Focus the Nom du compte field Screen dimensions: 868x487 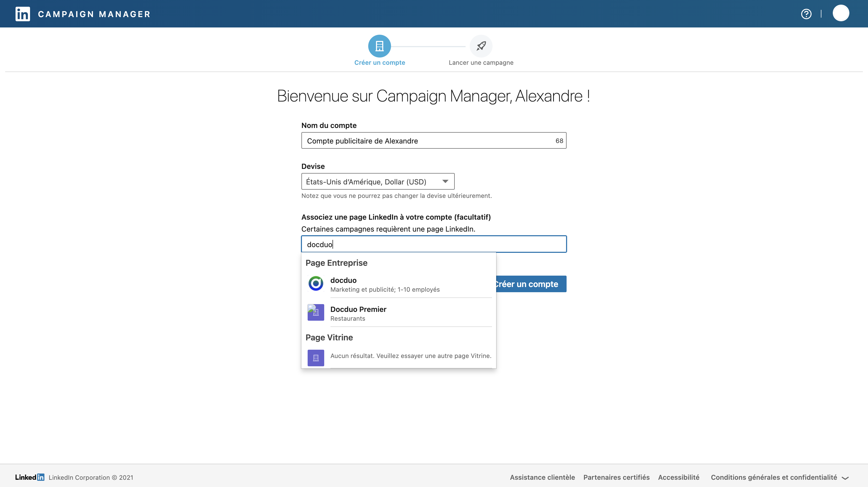pos(434,141)
